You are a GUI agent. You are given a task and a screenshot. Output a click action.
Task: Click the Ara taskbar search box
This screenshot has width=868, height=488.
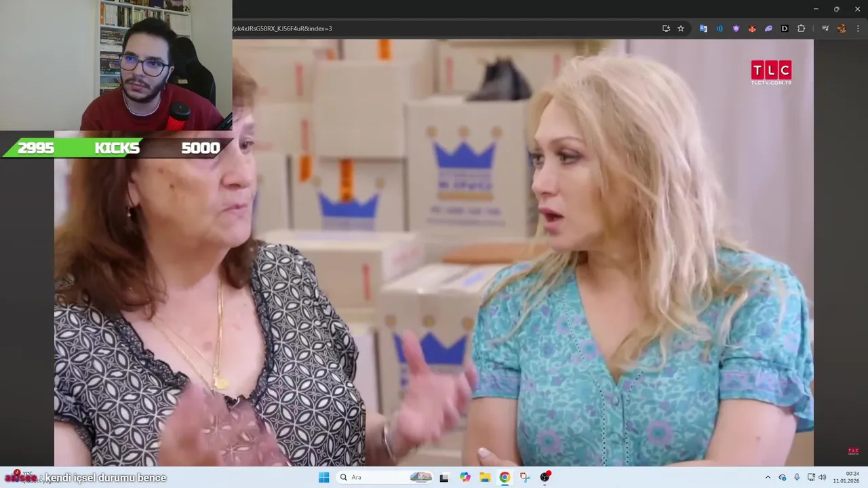[x=384, y=477]
